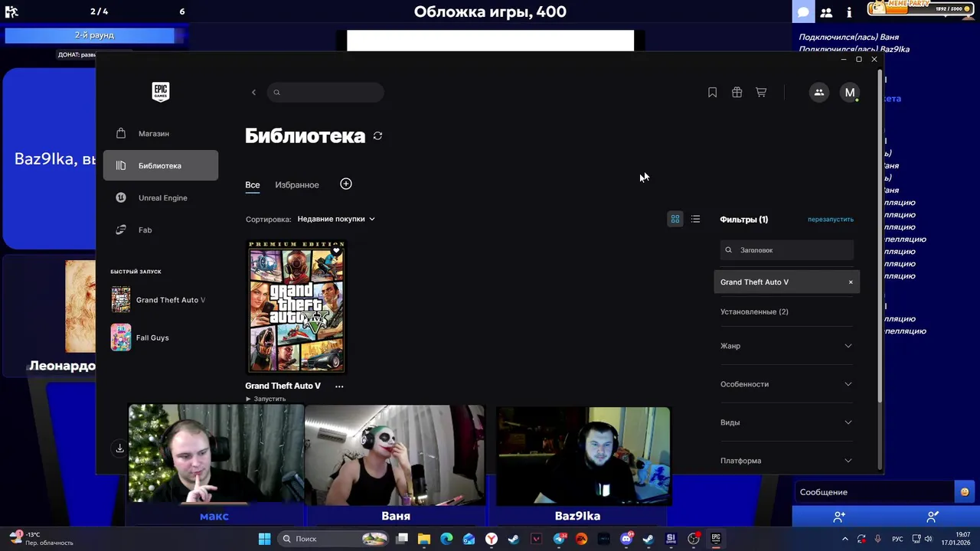The height and width of the screenshot is (551, 980).
Task: Select Библиотека in the sidebar
Action: point(161,165)
